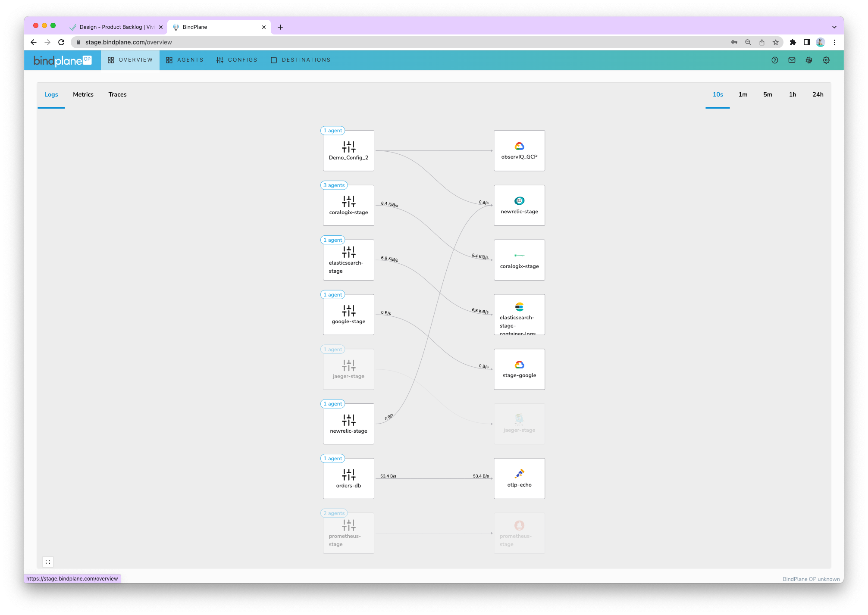The height and width of the screenshot is (615, 868).
Task: Switch telemetry view to Metrics
Action: pyautogui.click(x=83, y=94)
